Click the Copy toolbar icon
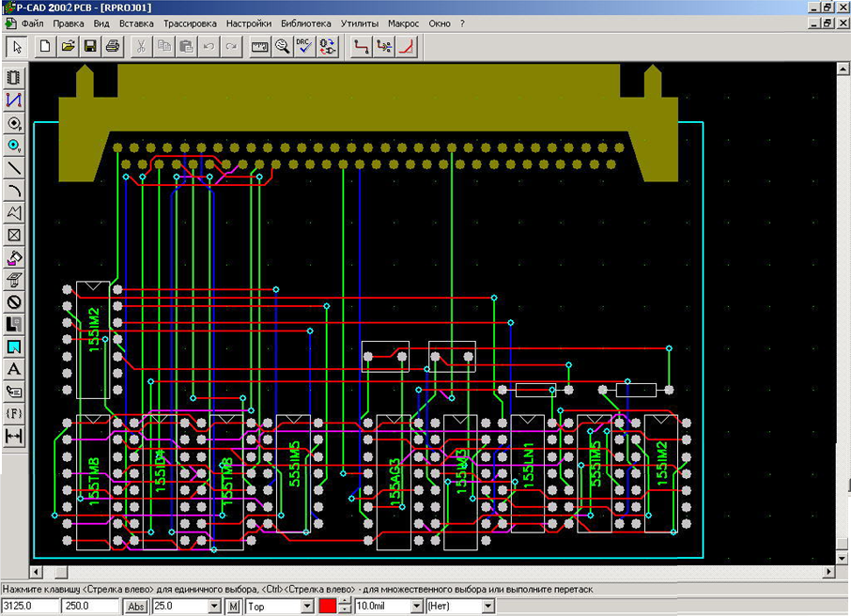This screenshot has width=851, height=616. tap(163, 47)
